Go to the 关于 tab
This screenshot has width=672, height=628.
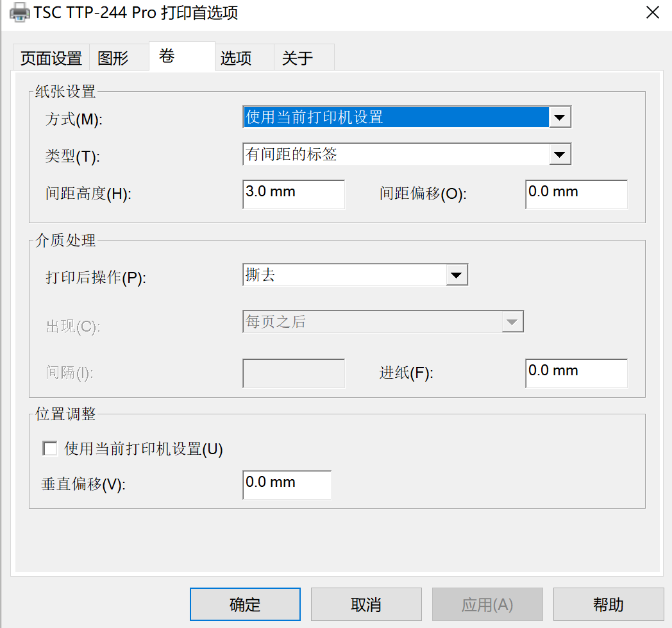[x=298, y=58]
